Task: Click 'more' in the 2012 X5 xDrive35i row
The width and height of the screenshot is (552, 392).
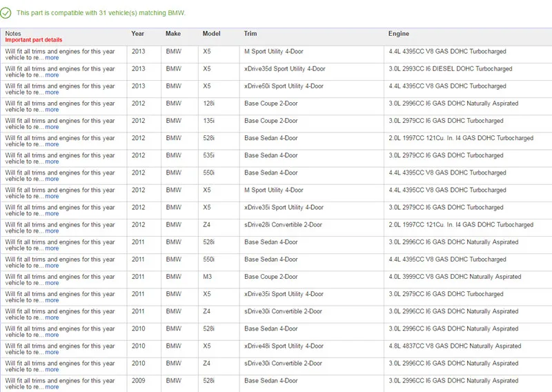Action: (x=52, y=213)
